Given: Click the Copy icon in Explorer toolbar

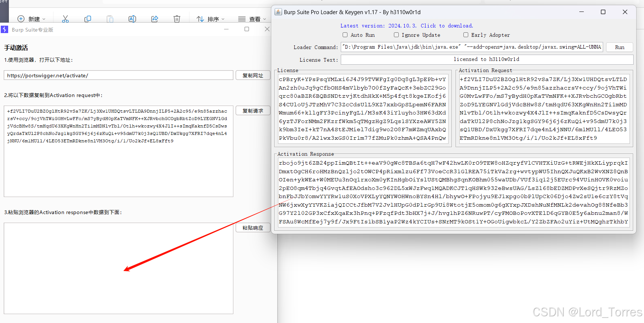Looking at the screenshot, I should tap(88, 19).
